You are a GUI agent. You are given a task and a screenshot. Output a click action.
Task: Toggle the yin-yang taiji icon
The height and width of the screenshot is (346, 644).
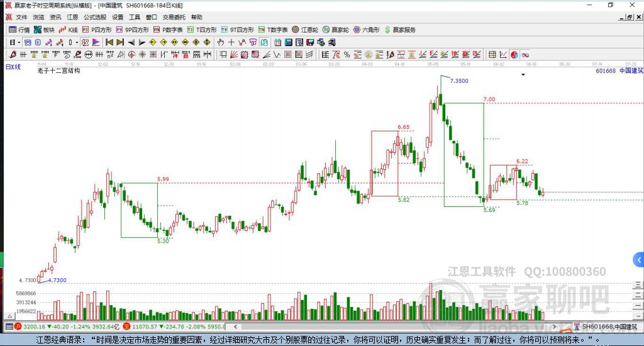click(x=514, y=55)
